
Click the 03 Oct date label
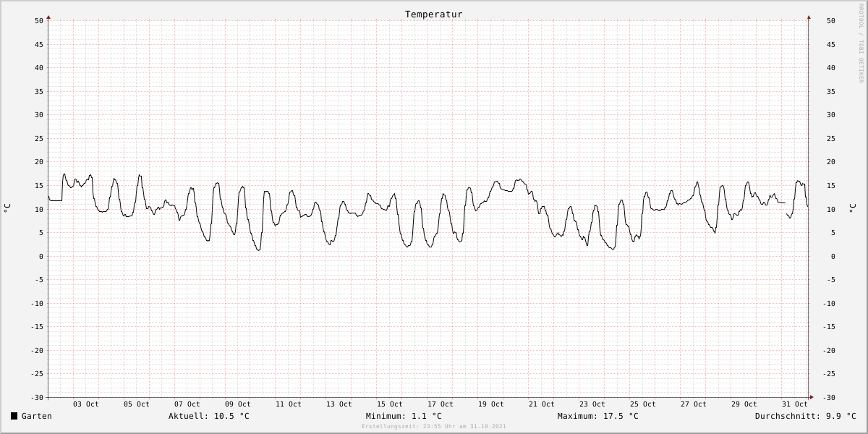(86, 404)
